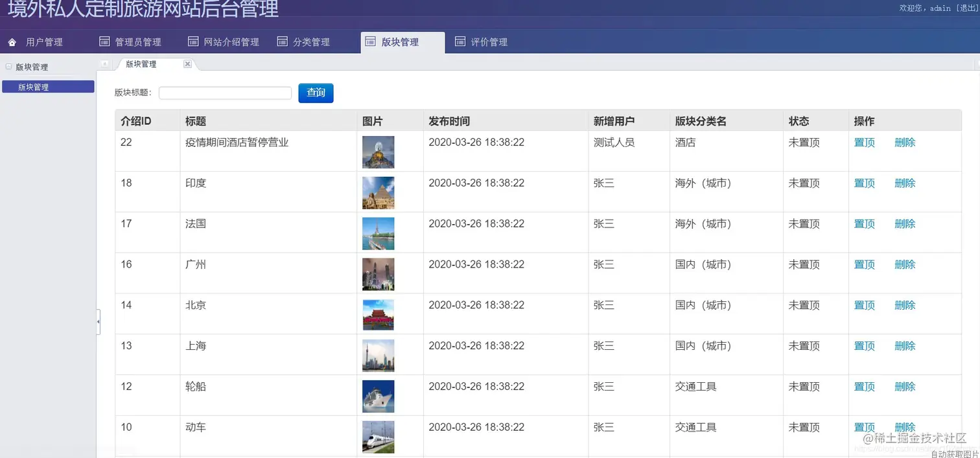Click the 动车 train image thumbnail
The image size is (980, 458).
378,436
